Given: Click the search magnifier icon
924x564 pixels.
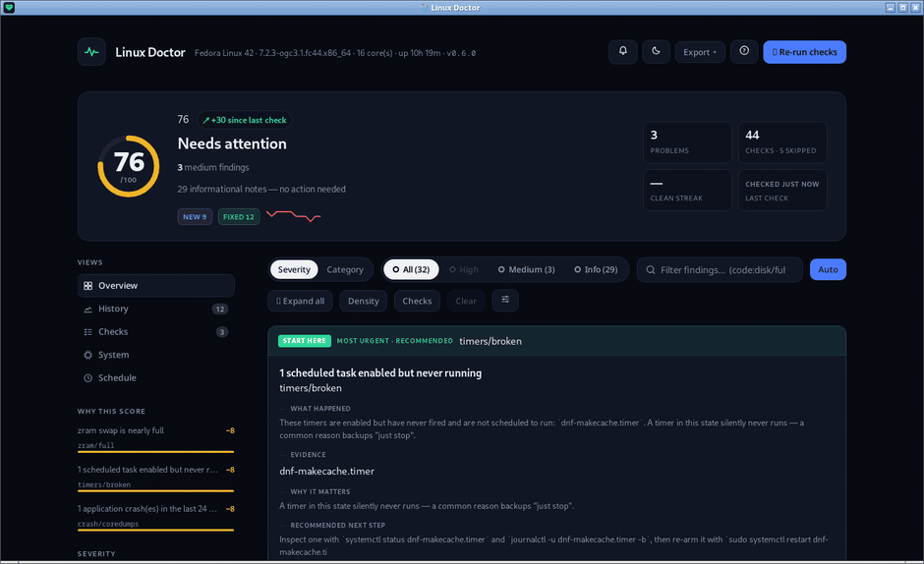Looking at the screenshot, I should [651, 270].
